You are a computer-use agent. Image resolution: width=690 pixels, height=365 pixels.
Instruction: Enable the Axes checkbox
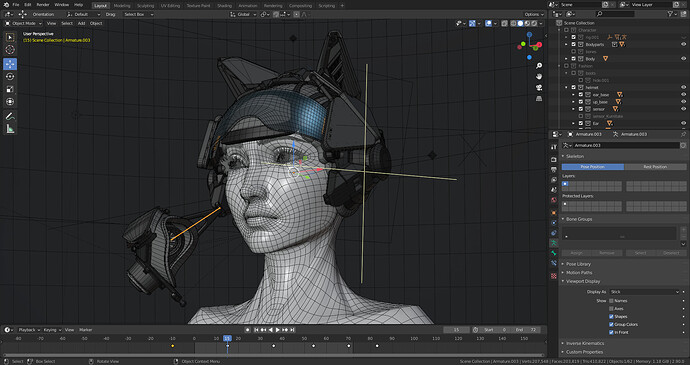click(611, 309)
